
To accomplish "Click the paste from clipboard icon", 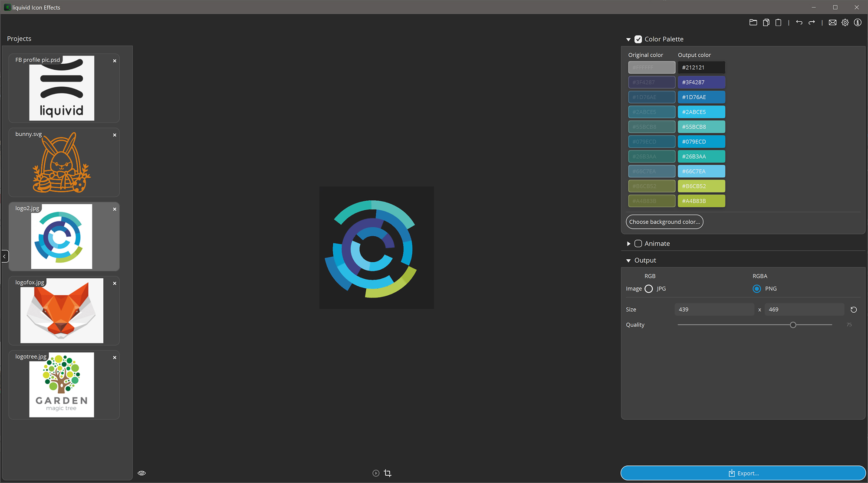I will click(x=778, y=22).
